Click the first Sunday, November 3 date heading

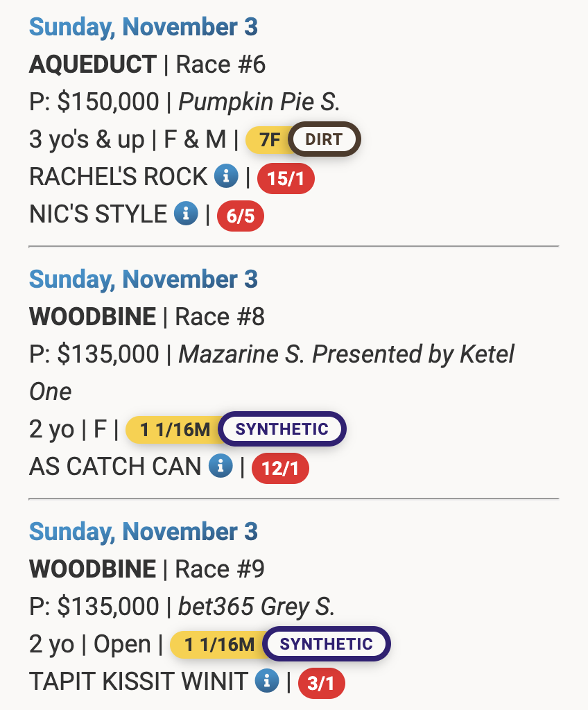(144, 27)
